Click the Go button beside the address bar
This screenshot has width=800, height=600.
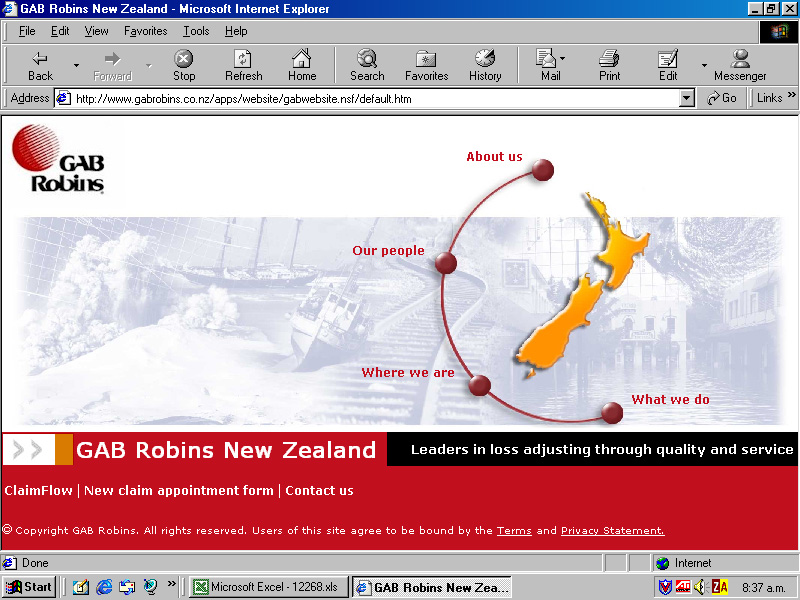pos(721,98)
